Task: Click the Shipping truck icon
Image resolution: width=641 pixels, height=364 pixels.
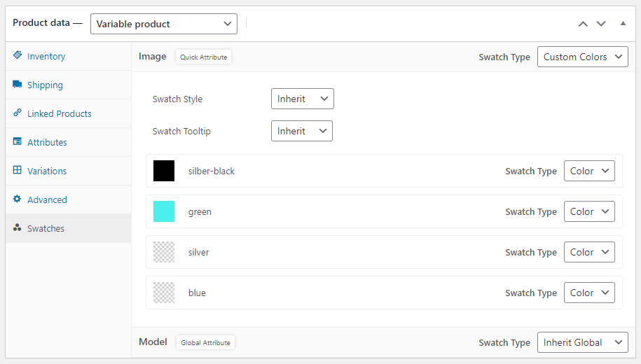Action: pos(18,85)
